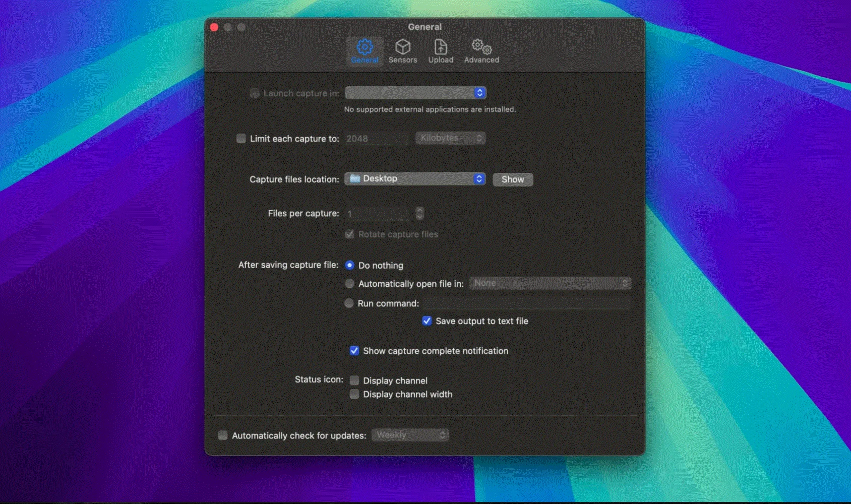
Task: Click the Files per capture stepper arrows
Action: pyautogui.click(x=419, y=213)
